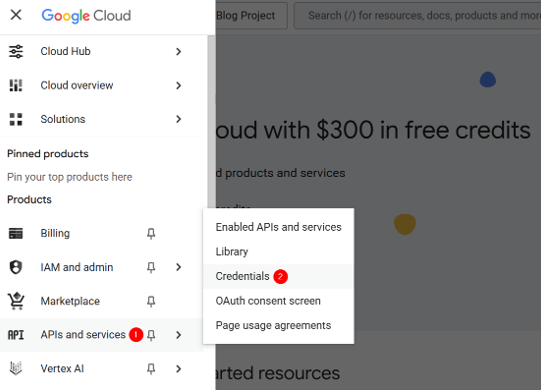The image size is (541, 390).
Task: Click the Marketplace cart icon
Action: (x=16, y=301)
